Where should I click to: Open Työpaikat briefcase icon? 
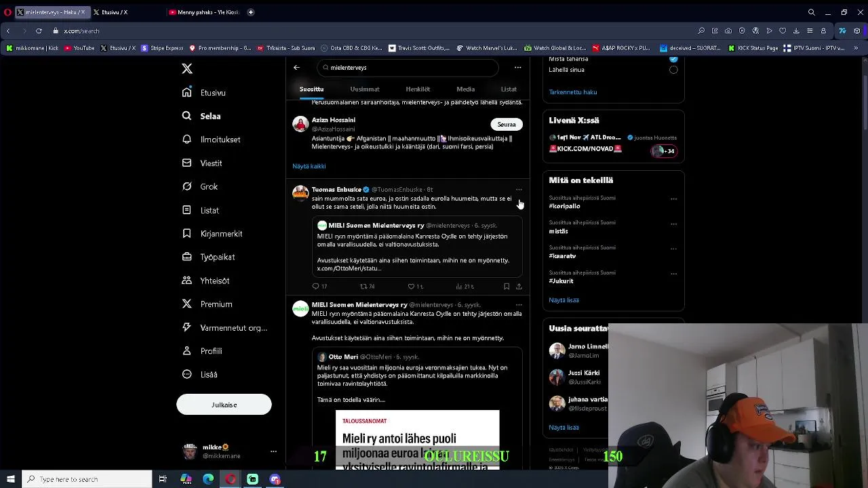(x=186, y=257)
